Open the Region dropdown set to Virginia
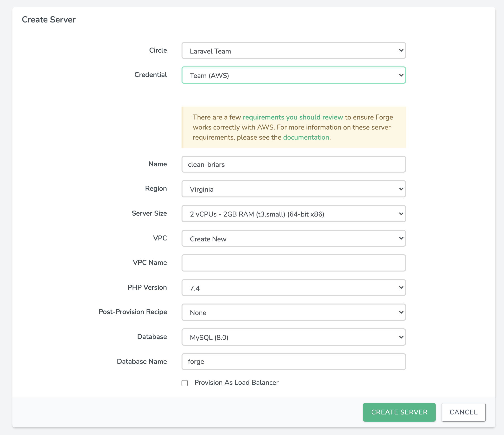 pyautogui.click(x=293, y=189)
